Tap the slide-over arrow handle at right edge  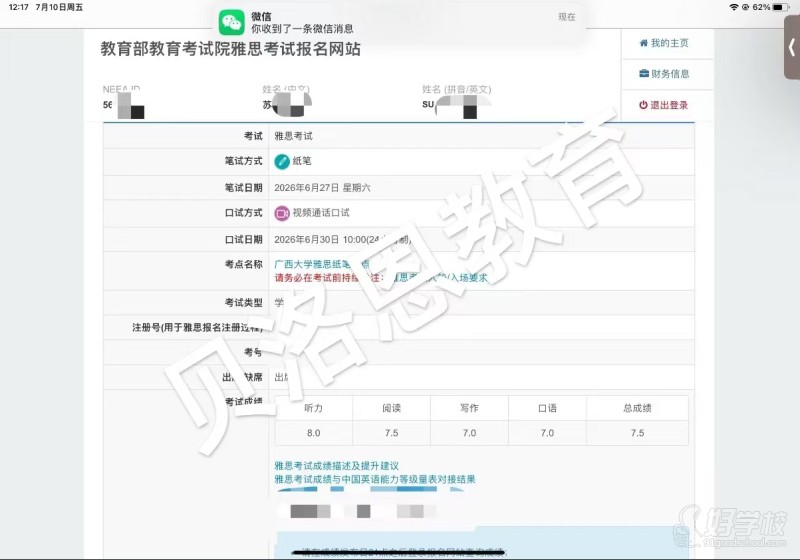tap(792, 47)
